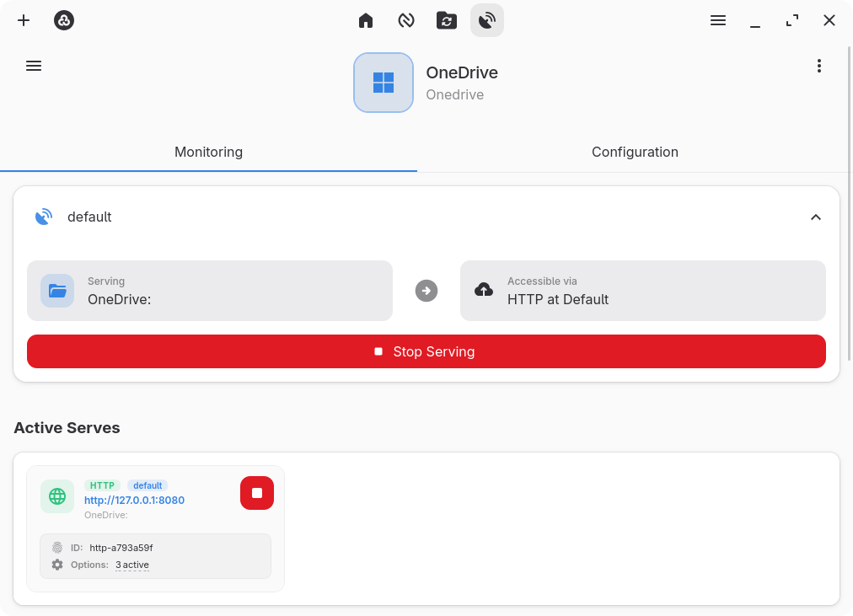Expand the 3 active options details
The image size is (853, 616).
click(132, 565)
